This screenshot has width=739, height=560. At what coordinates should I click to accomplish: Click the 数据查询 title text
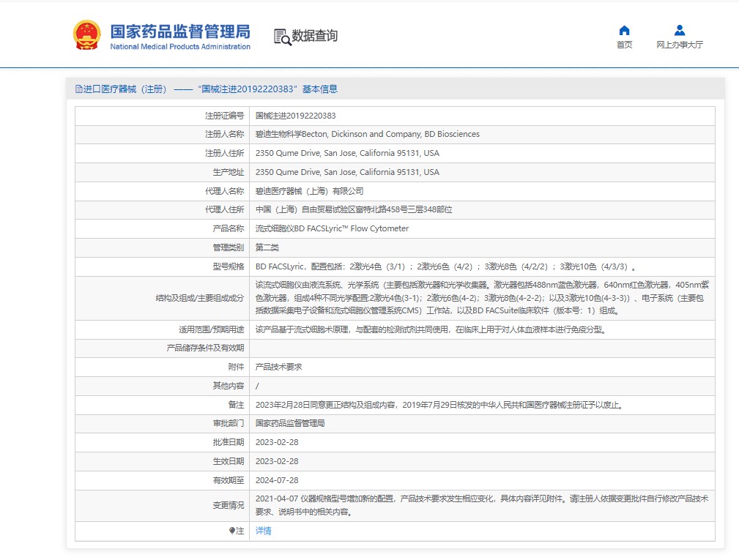(315, 36)
